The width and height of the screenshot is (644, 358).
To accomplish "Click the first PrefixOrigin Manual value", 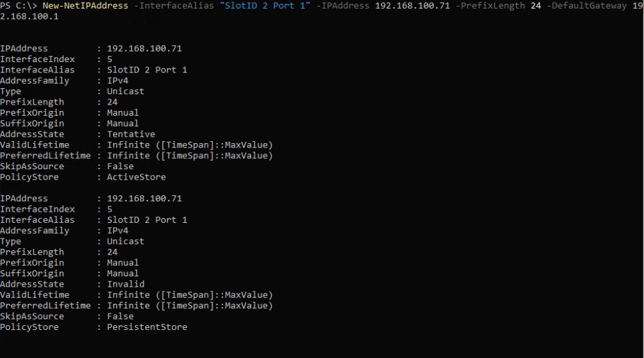I will [x=123, y=112].
